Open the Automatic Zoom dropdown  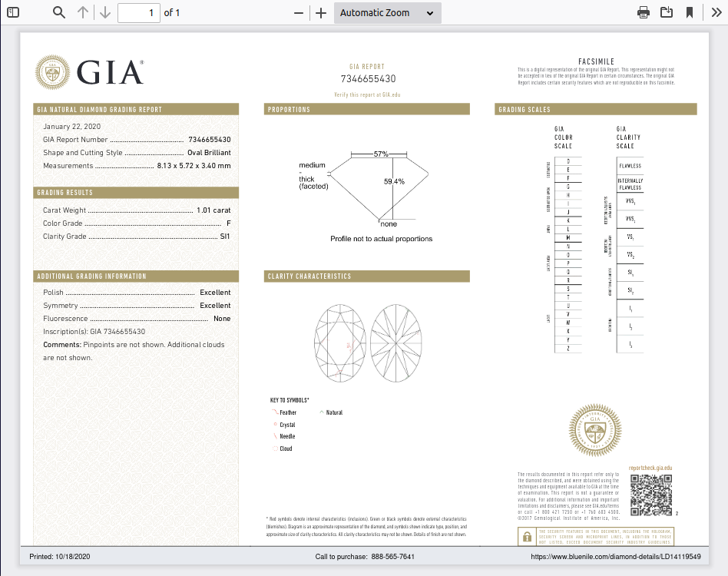point(387,13)
